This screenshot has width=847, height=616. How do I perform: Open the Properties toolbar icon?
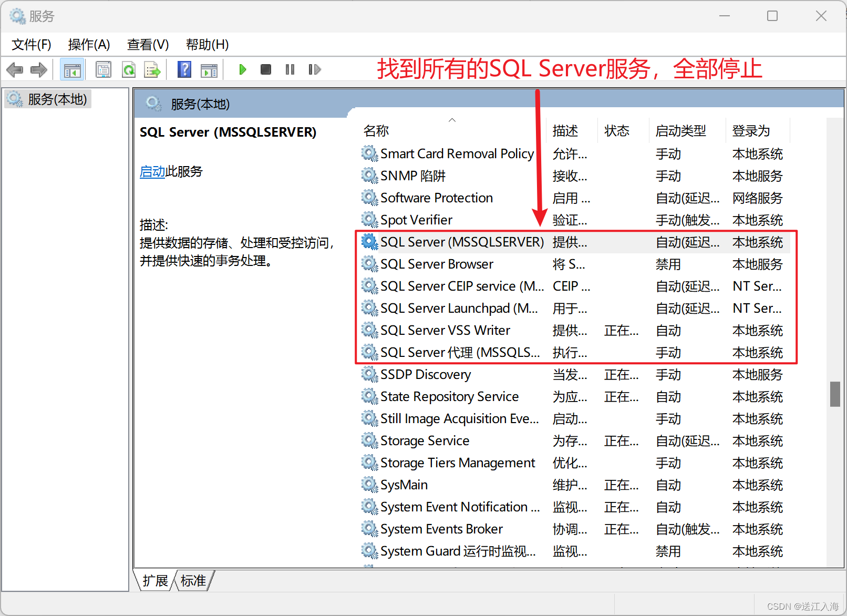[x=104, y=69]
